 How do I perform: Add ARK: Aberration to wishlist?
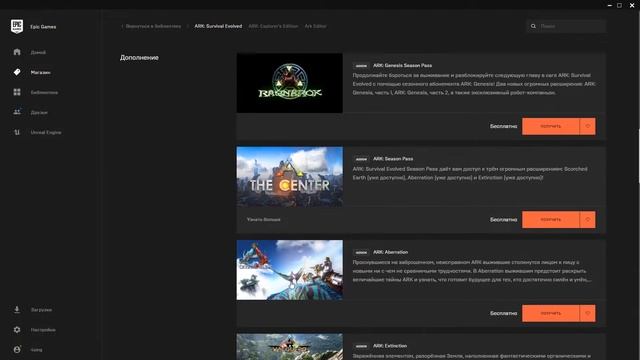click(x=588, y=313)
